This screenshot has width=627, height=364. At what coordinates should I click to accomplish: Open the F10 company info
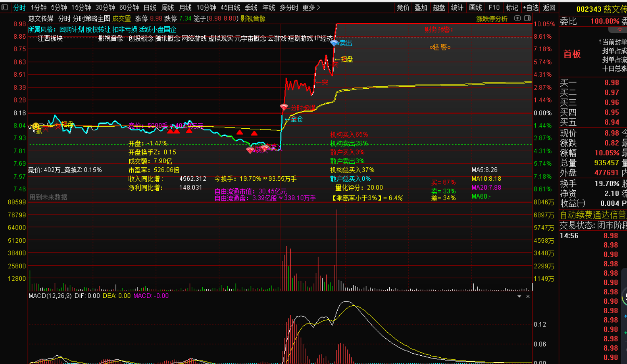click(494, 7)
